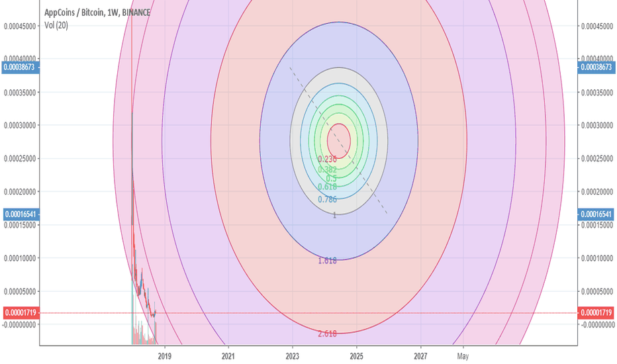
Task: Click the innermost red 0.236 Fib circle
Action: (339, 141)
